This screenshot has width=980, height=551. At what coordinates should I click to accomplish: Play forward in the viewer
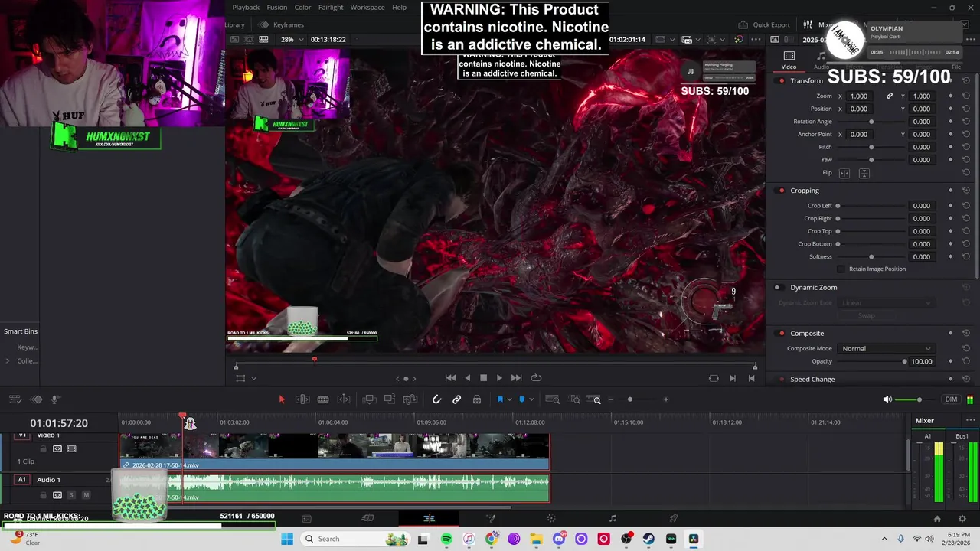pyautogui.click(x=499, y=378)
